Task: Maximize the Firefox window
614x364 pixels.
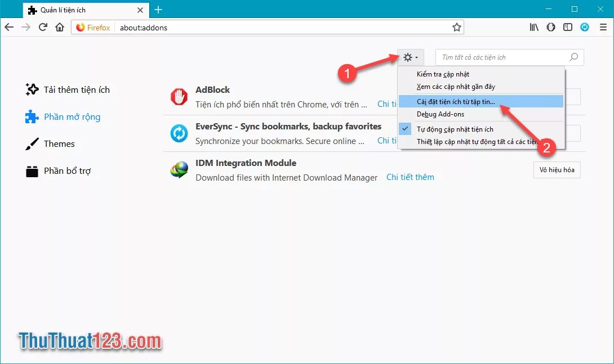Action: pyautogui.click(x=575, y=8)
